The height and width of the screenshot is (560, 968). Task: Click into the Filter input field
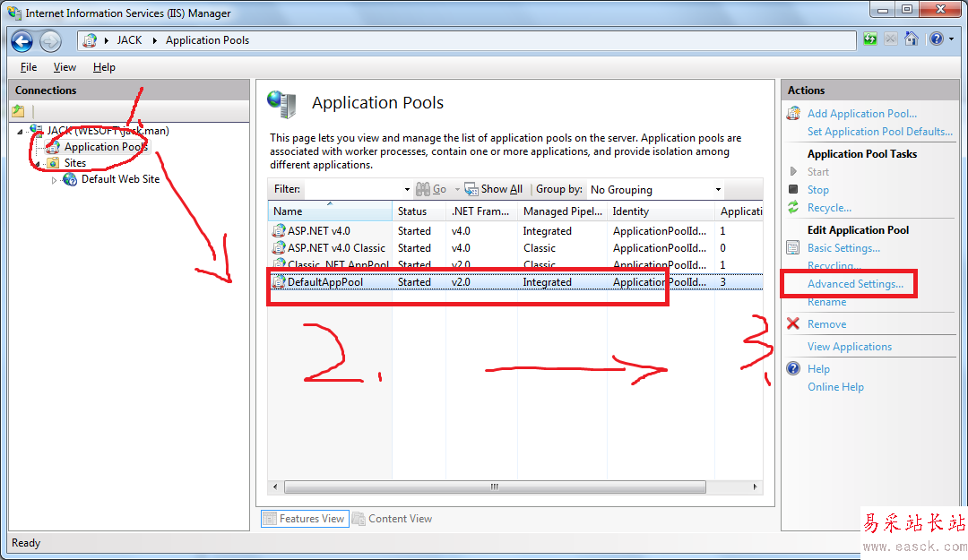pyautogui.click(x=352, y=190)
